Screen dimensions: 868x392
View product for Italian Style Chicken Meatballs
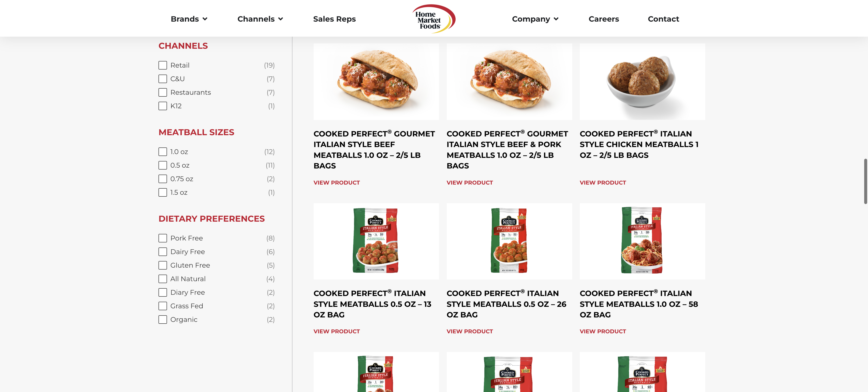602,183
